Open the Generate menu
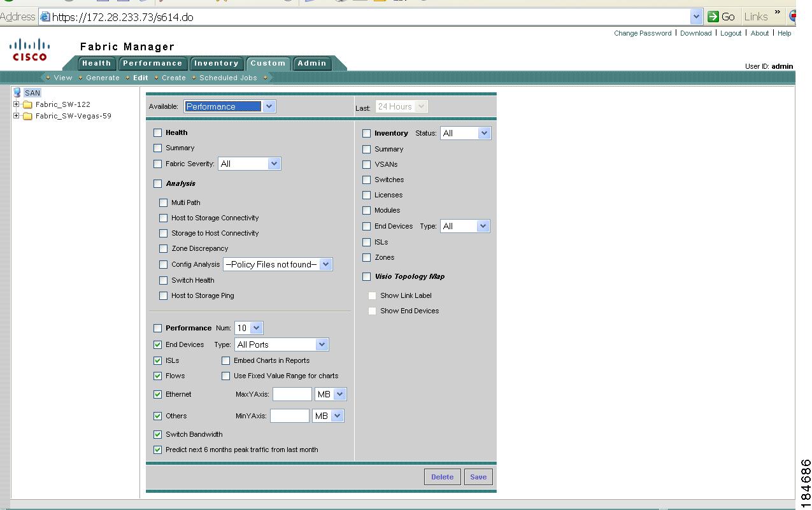Image resolution: width=812 pixels, height=510 pixels. click(102, 78)
